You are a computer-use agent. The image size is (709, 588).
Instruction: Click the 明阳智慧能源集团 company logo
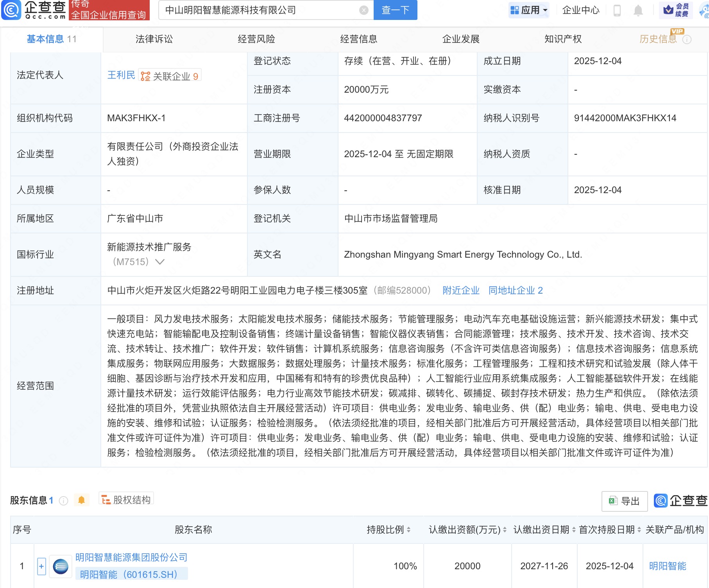pos(61,566)
